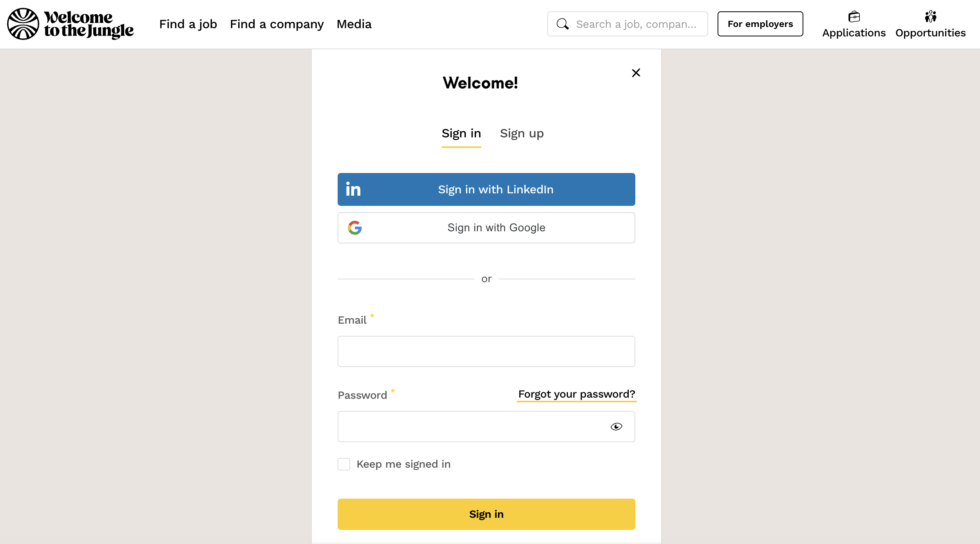Open the Find a job menu

pyautogui.click(x=188, y=24)
